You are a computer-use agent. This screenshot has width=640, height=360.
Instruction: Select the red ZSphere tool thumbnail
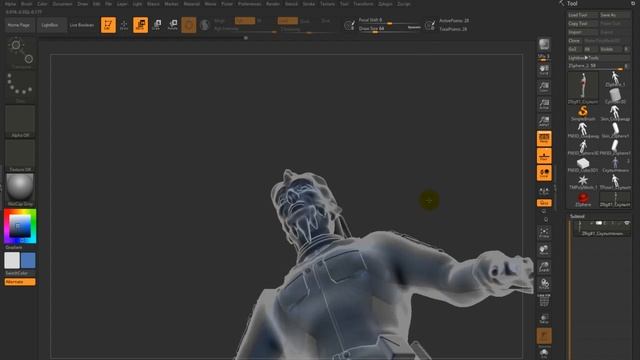pyautogui.click(x=583, y=199)
